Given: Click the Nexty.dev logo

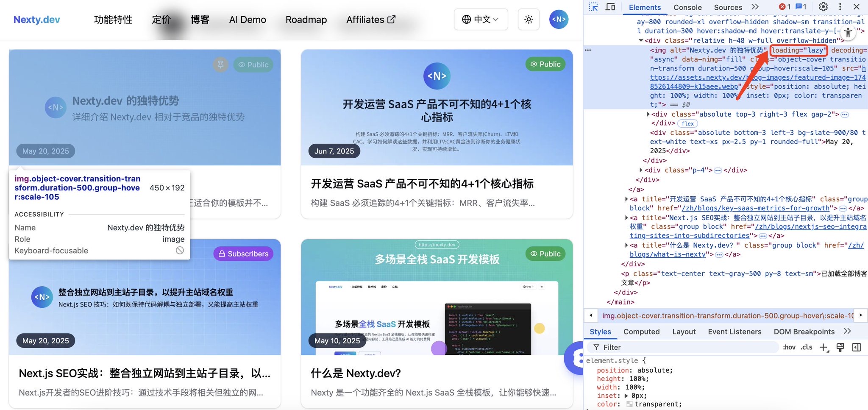Looking at the screenshot, I should pos(37,20).
